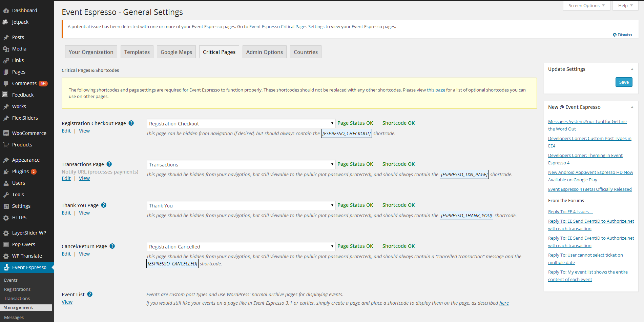
Task: Click the WooCommerce icon in sidebar
Action: [6, 133]
